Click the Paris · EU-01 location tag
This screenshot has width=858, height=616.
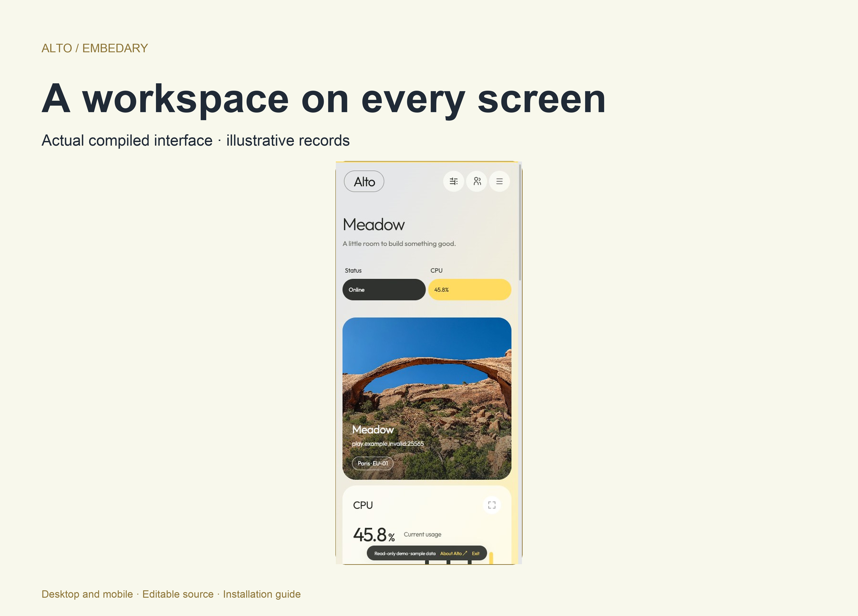point(373,463)
